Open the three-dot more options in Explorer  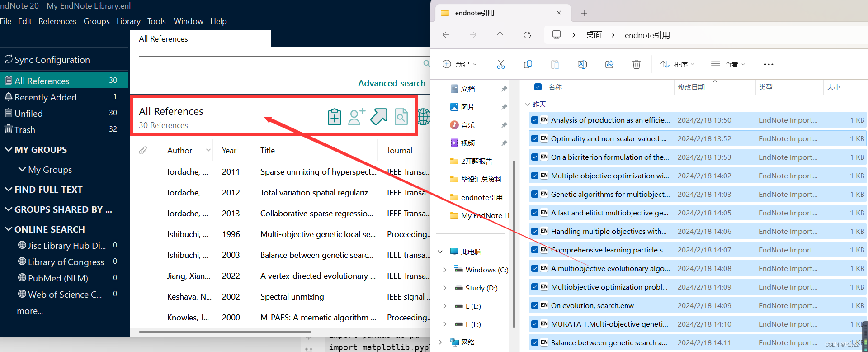769,64
